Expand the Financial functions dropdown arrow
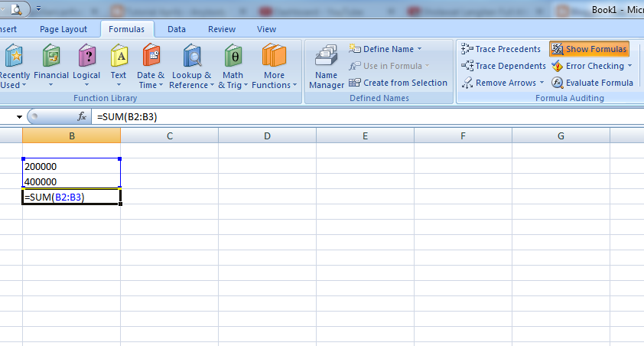The height and width of the screenshot is (346, 644). [51, 85]
